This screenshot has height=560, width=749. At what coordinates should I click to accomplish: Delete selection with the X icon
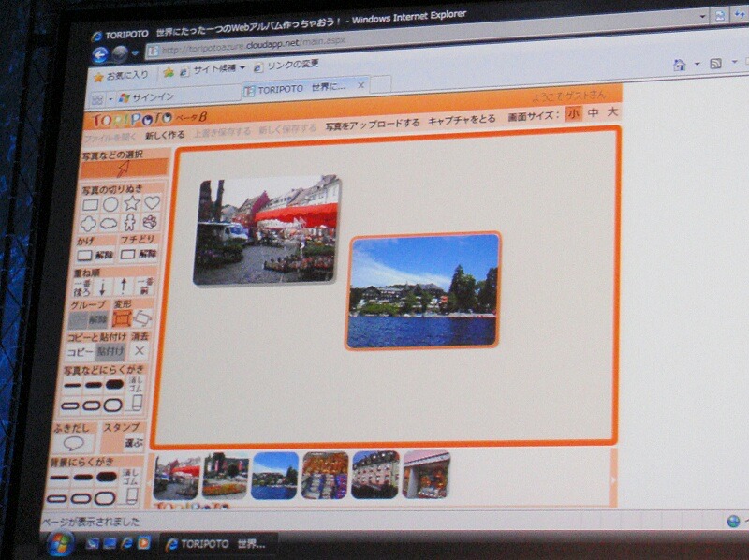(x=139, y=351)
